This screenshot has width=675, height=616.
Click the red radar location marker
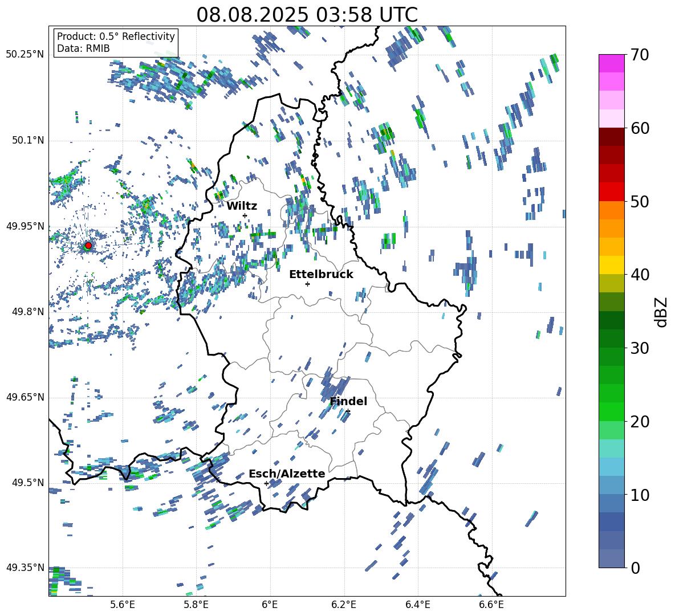pos(88,246)
